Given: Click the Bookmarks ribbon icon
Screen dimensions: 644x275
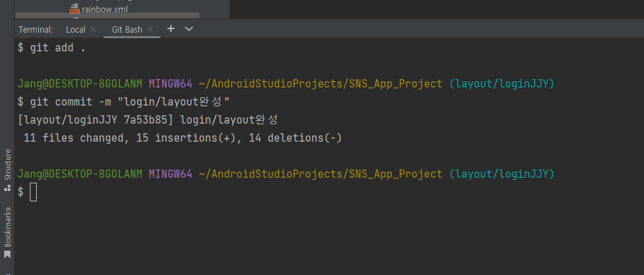Looking at the screenshot, I should [7, 254].
